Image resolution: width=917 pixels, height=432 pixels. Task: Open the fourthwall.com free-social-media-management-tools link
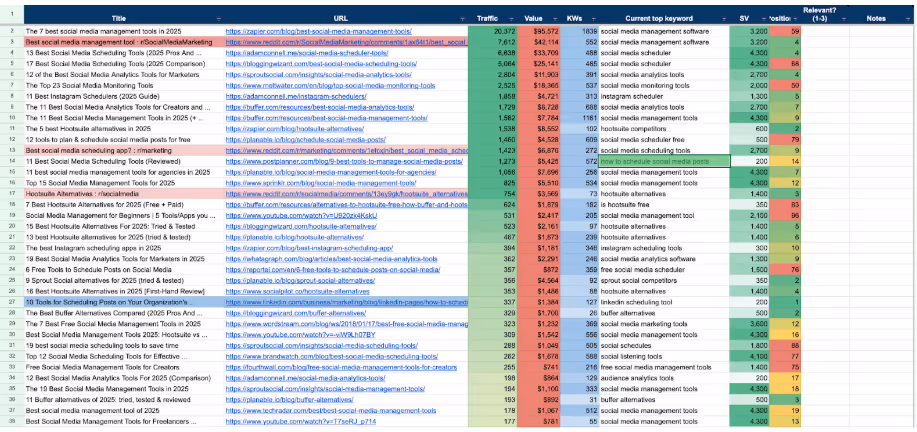tap(341, 367)
